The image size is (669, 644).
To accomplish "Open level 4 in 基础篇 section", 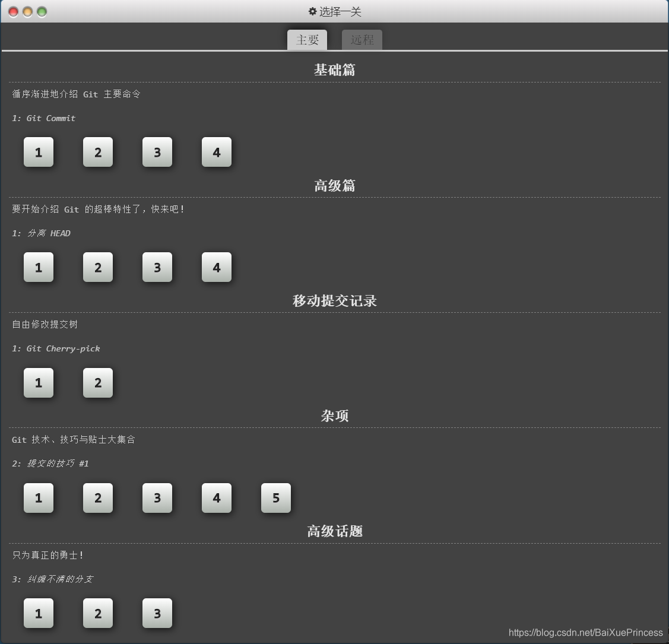I will [216, 152].
